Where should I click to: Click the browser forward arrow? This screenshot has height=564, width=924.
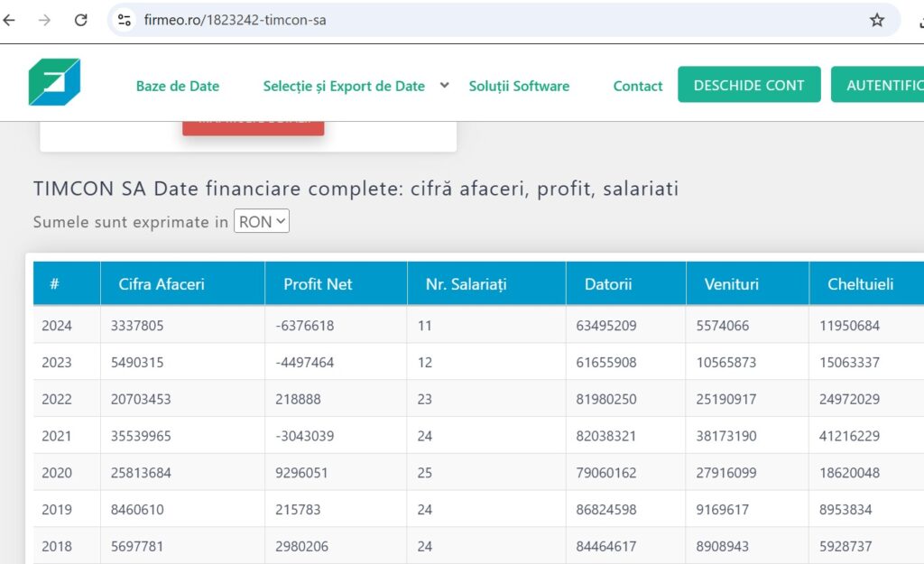pyautogui.click(x=45, y=20)
